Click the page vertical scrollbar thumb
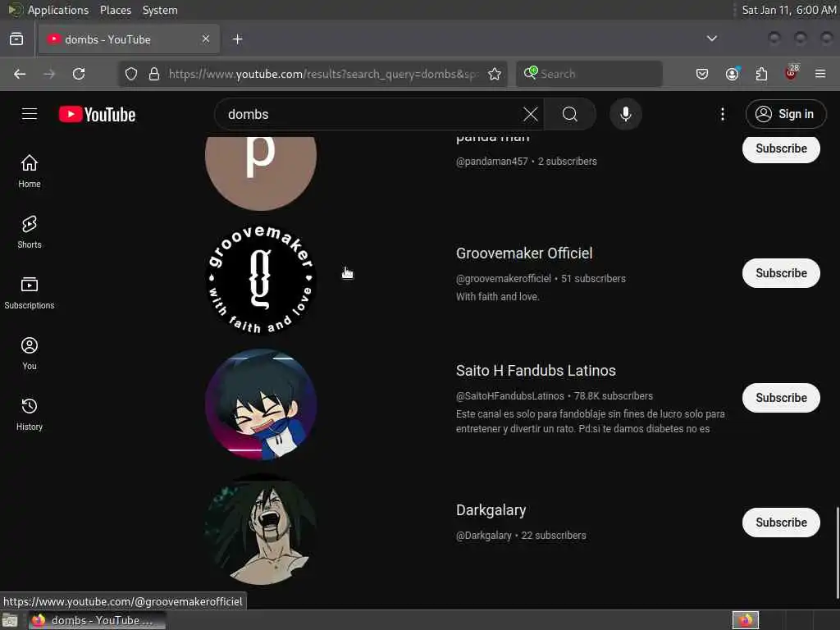Viewport: 840px width, 630px height. pos(837,554)
